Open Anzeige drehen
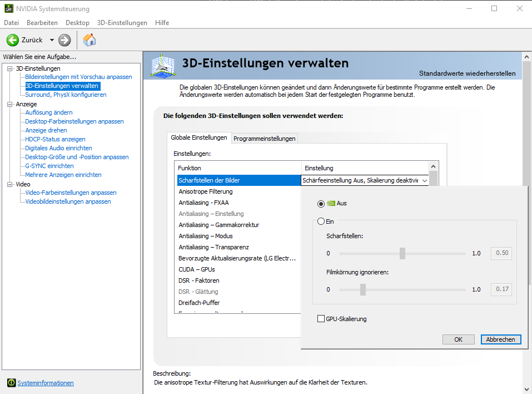 (x=46, y=130)
